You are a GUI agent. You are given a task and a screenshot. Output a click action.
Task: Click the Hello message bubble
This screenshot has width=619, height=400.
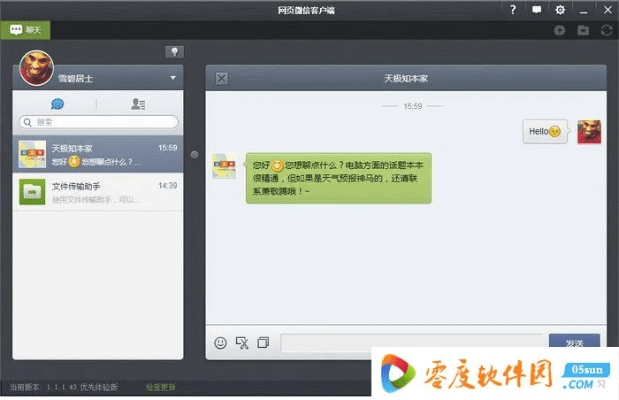(546, 131)
